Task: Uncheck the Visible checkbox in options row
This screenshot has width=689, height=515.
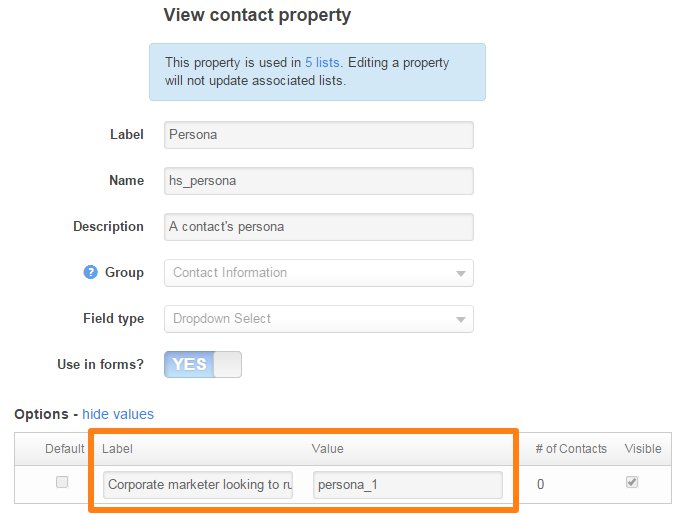Action: (x=632, y=482)
